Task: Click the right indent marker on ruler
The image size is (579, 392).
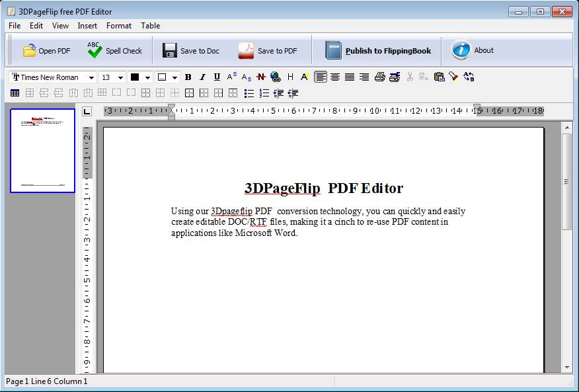Action: 477,108
